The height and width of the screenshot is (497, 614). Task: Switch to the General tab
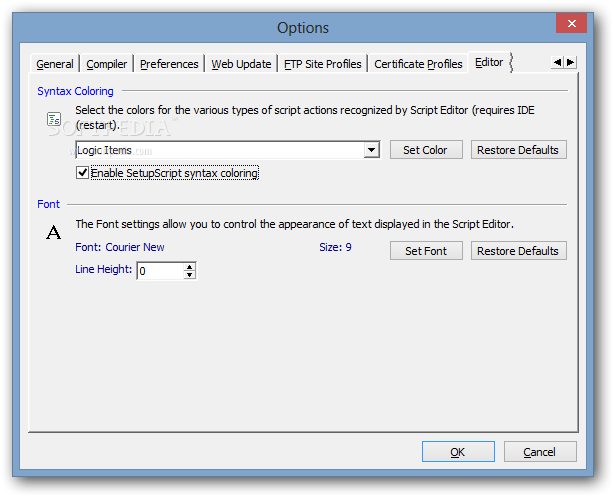click(55, 64)
